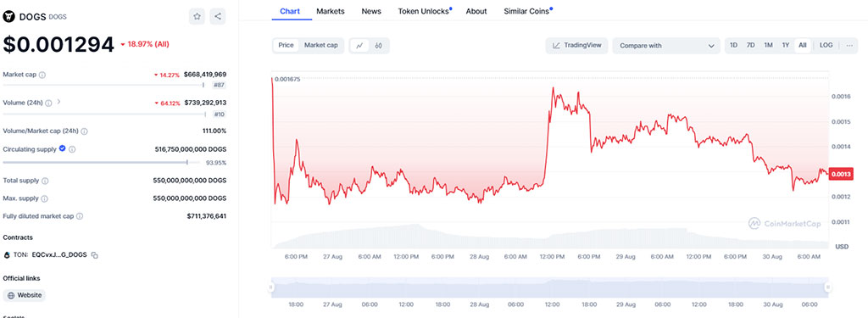Click right handle of range selector
The image size is (868, 318).
click(827, 287)
